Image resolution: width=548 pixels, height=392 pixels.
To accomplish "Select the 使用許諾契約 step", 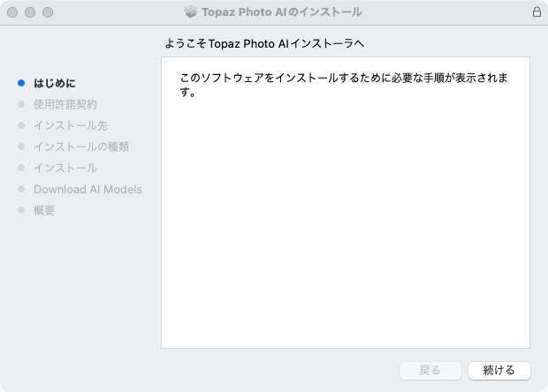I will pos(65,104).
